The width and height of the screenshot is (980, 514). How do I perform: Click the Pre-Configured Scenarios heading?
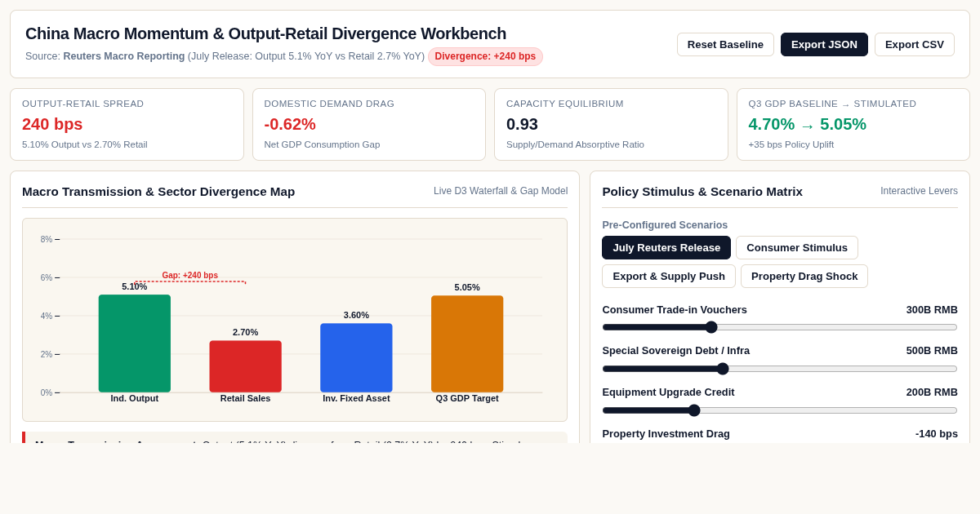(665, 225)
